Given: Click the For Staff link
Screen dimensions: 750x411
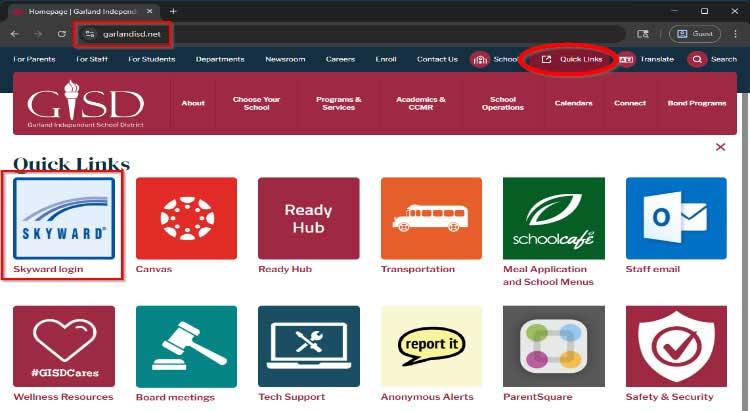Looking at the screenshot, I should (92, 59).
